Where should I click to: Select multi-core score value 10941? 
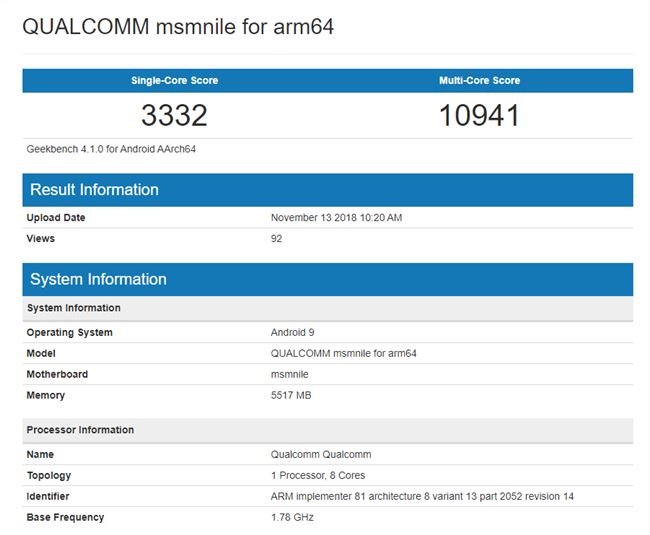tap(479, 115)
